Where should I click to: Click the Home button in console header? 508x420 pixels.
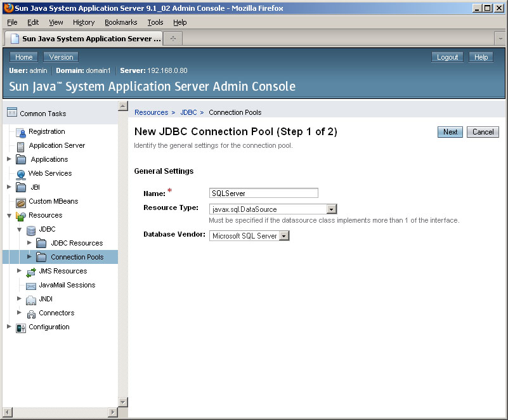[23, 57]
